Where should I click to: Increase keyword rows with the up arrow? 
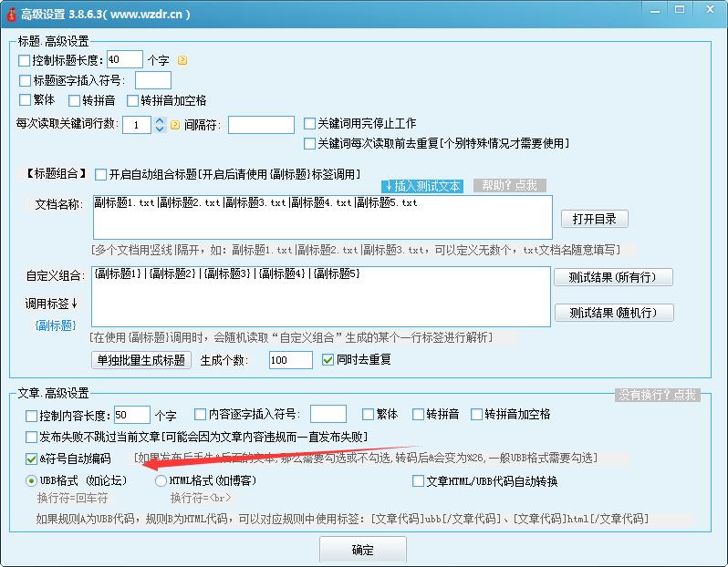coord(160,120)
